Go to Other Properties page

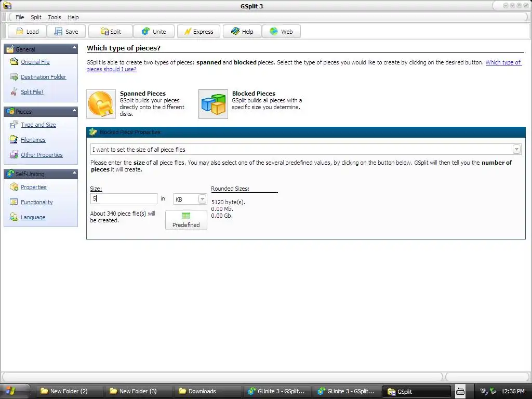(42, 155)
